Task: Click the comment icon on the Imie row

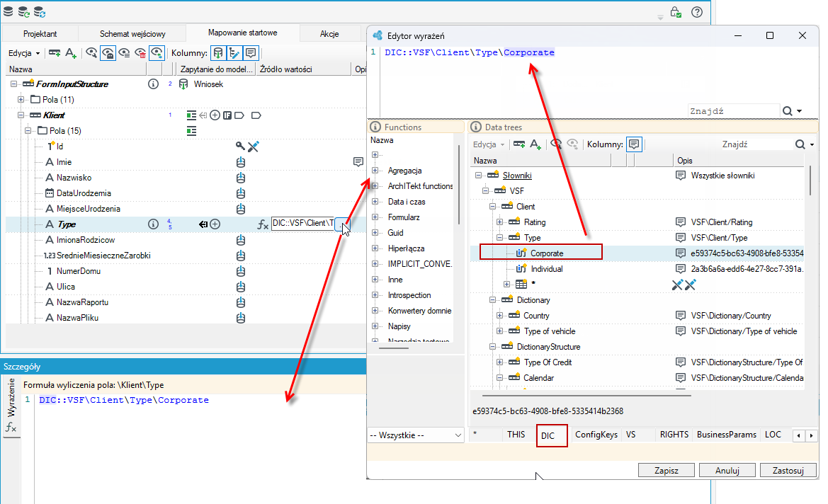Action: point(358,161)
